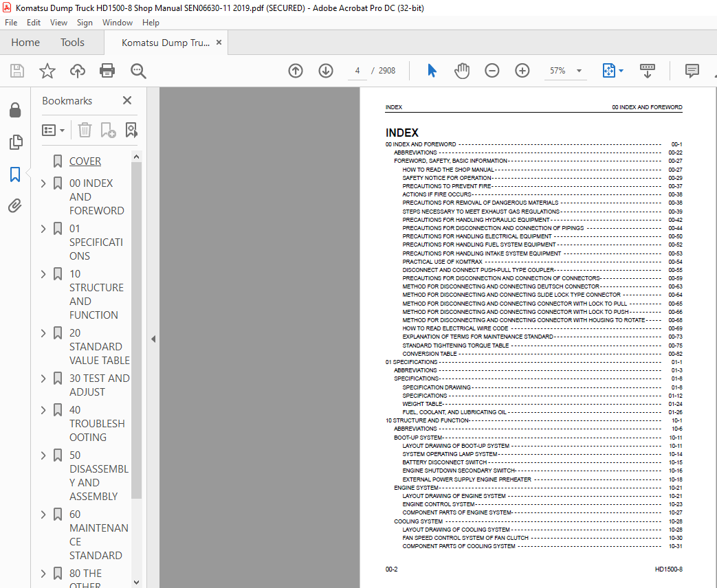The height and width of the screenshot is (588, 717).
Task: Expand 50 DISASSEMBLY AND ASSEMBLY bookmark
Action: (43, 455)
